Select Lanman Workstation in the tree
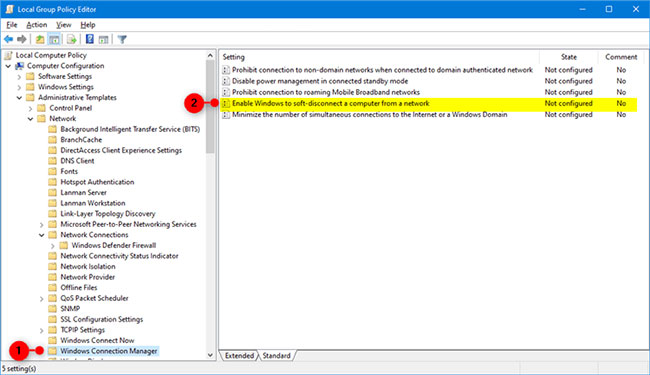 (x=92, y=203)
